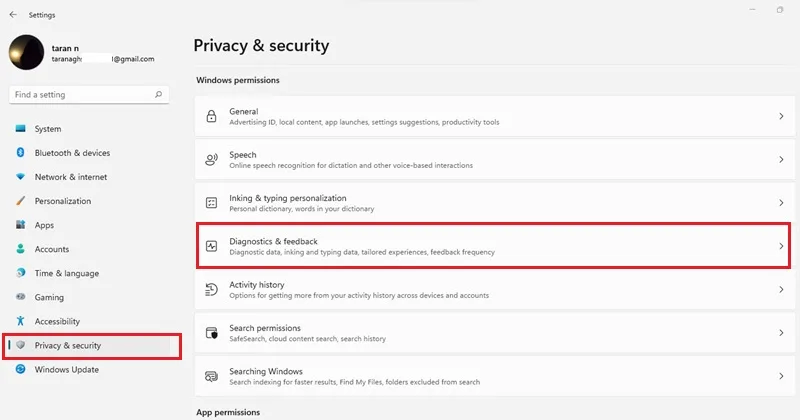Click the search magnifier icon in Find a setting
Screen dimensions: 800x420
point(159,94)
